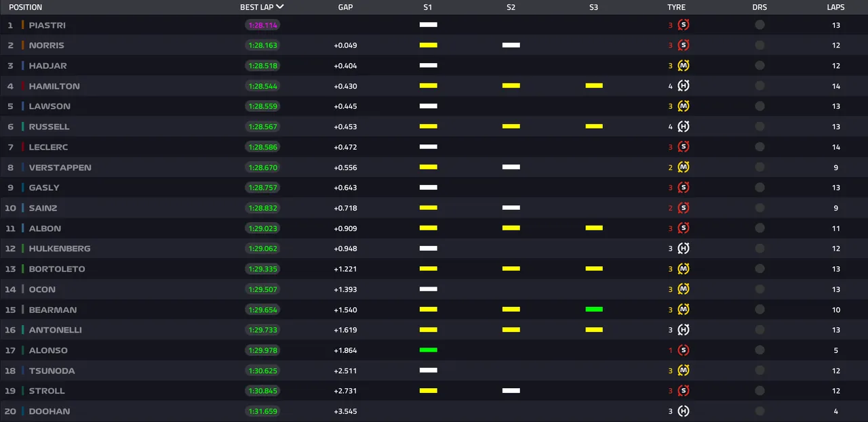
Task: Select the Tyre column header
Action: coord(676,7)
